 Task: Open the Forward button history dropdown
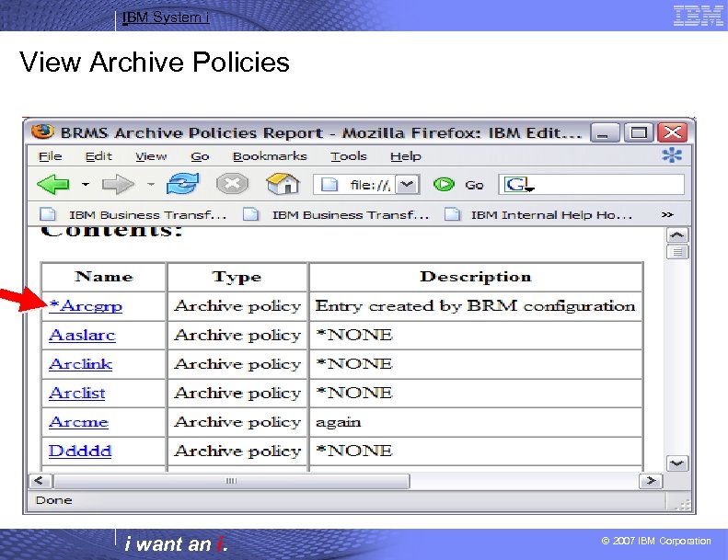click(x=150, y=185)
